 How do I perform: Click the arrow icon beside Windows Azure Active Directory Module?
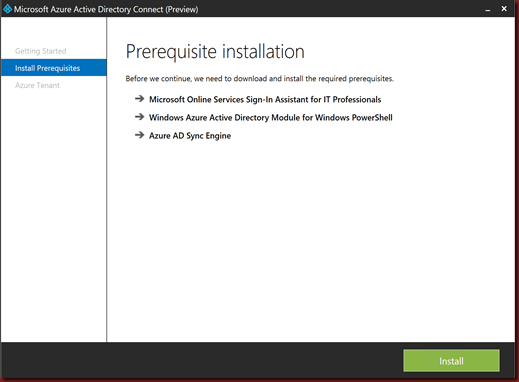pos(139,117)
